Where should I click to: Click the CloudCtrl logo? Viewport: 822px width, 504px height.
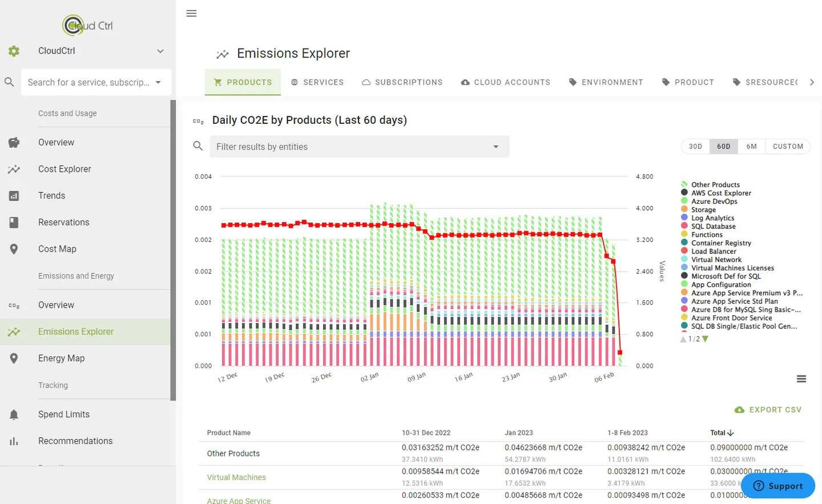[88, 25]
